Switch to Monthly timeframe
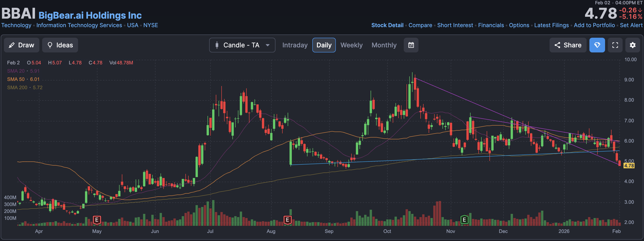The width and height of the screenshot is (644, 241). 384,45
